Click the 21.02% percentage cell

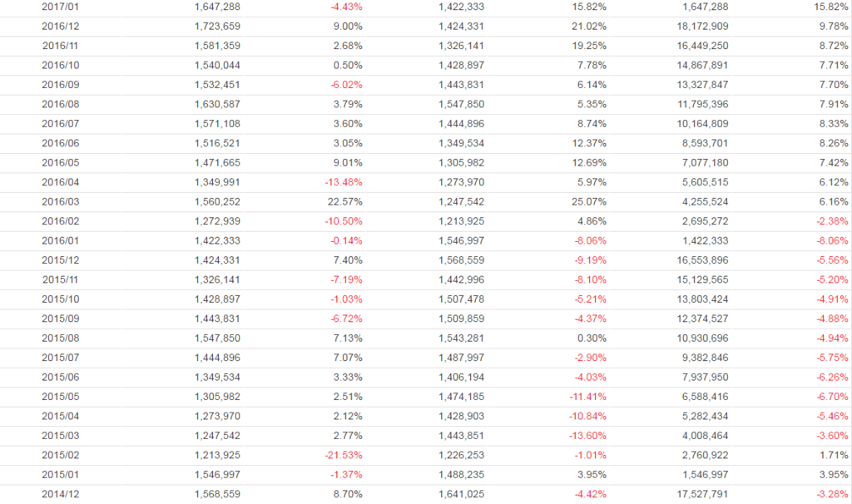coord(587,26)
